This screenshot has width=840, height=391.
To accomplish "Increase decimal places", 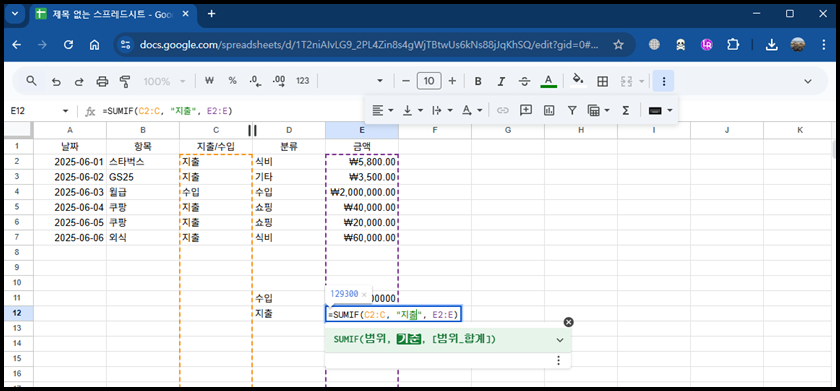I will (279, 81).
